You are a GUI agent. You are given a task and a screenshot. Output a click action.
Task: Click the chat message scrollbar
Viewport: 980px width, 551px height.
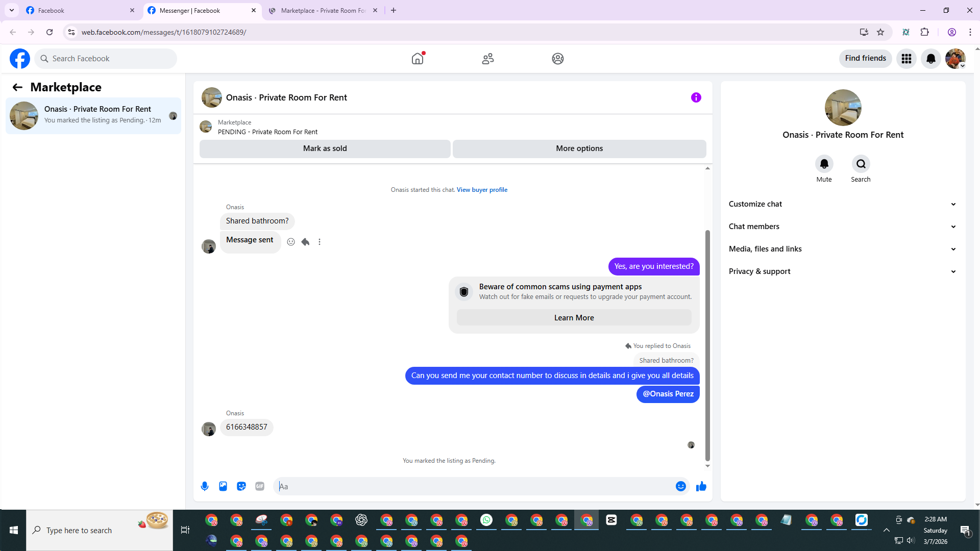click(707, 344)
